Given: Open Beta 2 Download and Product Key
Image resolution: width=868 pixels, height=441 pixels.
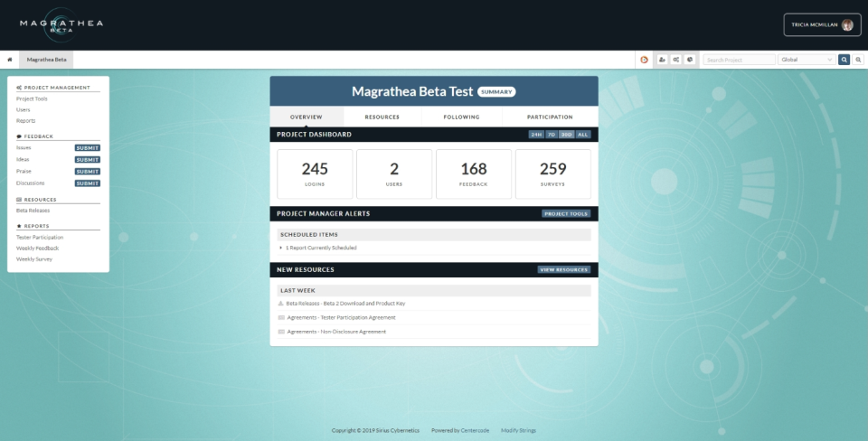Looking at the screenshot, I should pos(345,304).
